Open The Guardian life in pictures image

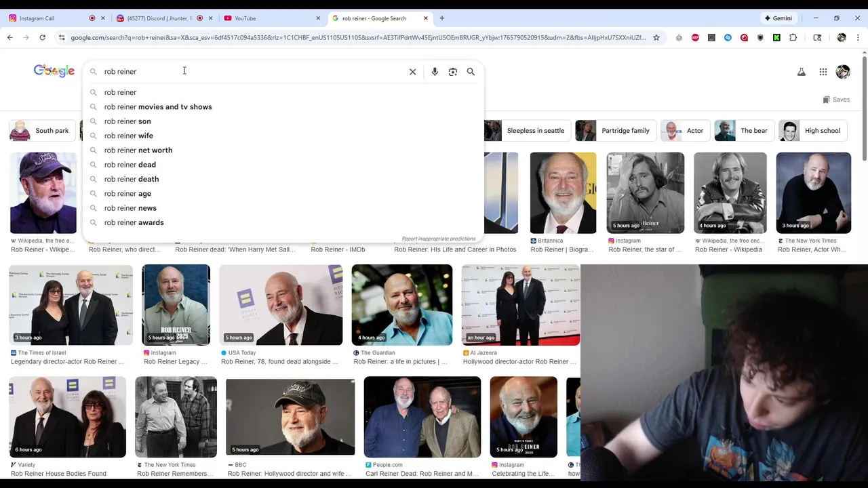tap(402, 305)
